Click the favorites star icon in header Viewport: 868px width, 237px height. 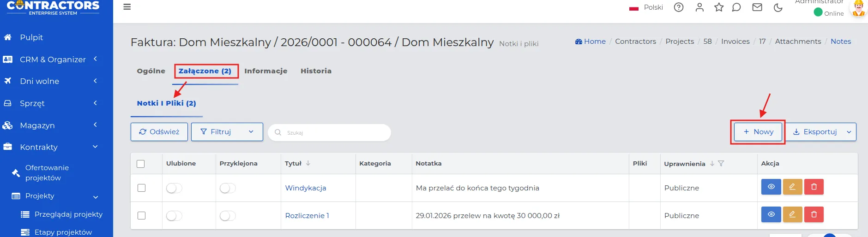coord(718,7)
